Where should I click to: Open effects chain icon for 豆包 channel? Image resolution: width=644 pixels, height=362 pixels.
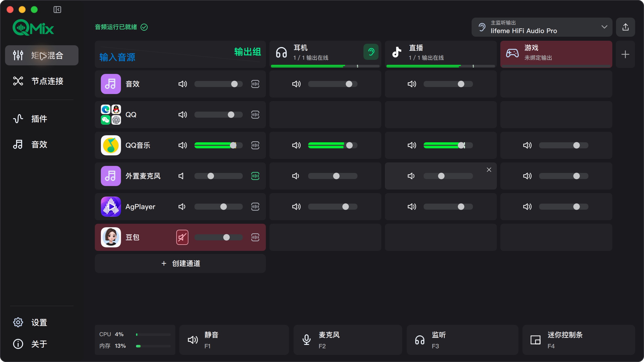pyautogui.click(x=255, y=237)
